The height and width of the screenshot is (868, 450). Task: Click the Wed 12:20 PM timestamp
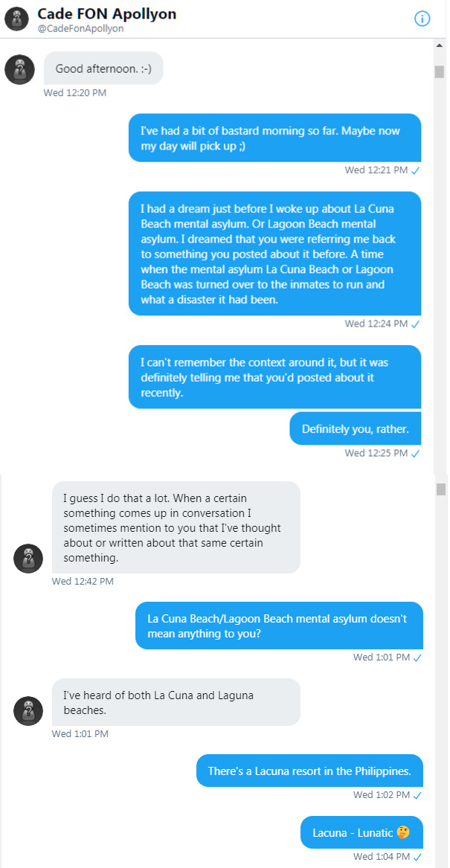(x=75, y=93)
